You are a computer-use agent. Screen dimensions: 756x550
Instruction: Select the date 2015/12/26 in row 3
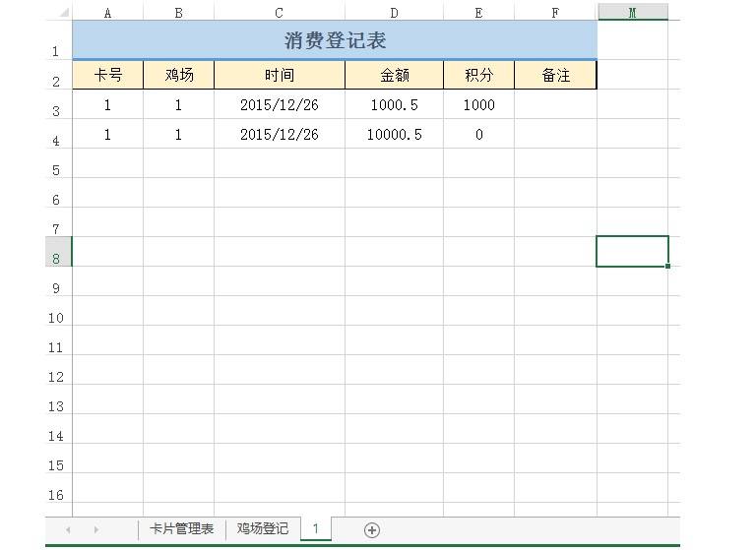280,104
